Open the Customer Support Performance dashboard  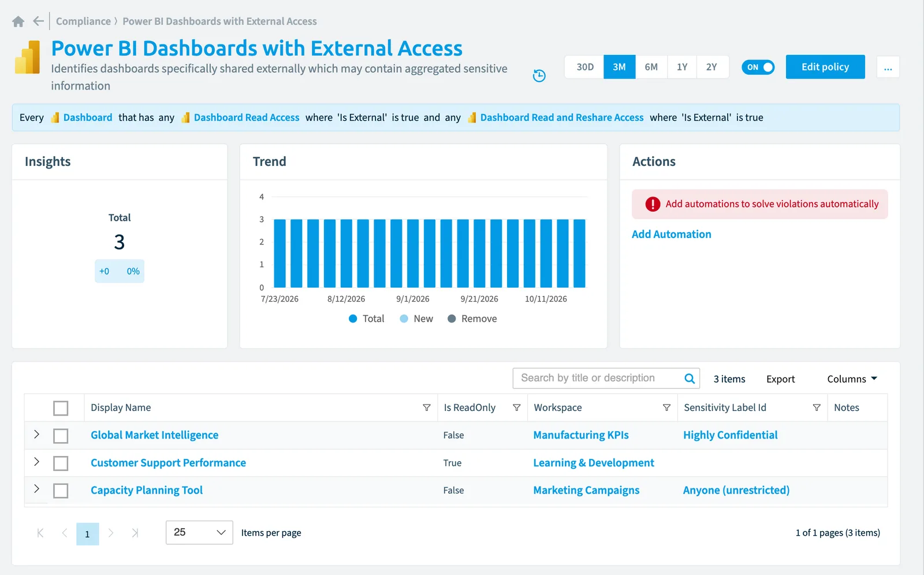click(168, 463)
